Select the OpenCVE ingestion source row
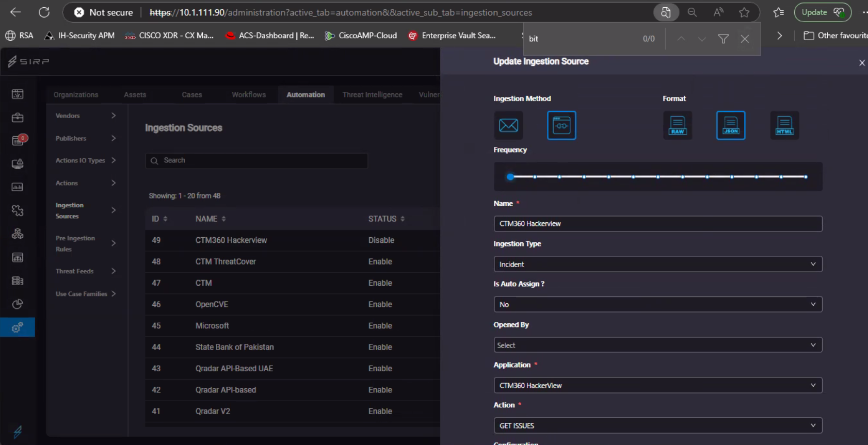This screenshot has height=445, width=868. pos(293,304)
